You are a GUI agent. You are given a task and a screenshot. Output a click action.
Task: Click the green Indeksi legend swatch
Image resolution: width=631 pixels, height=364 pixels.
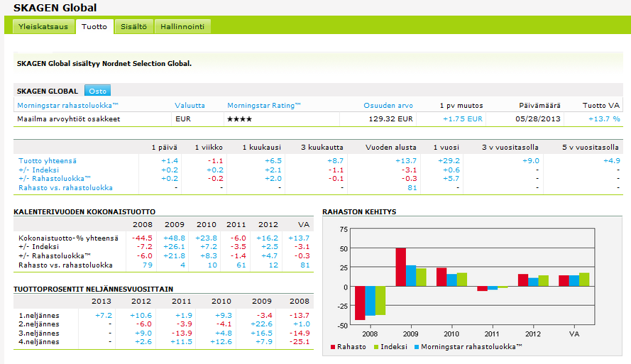click(376, 347)
